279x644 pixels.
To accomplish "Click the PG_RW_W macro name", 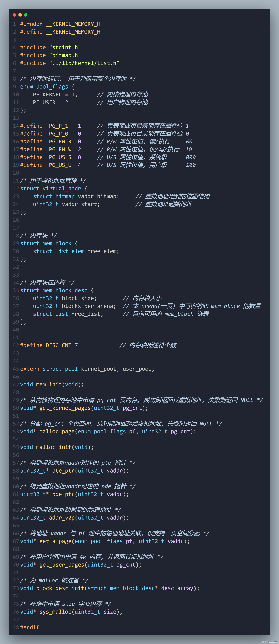I will click(60, 149).
